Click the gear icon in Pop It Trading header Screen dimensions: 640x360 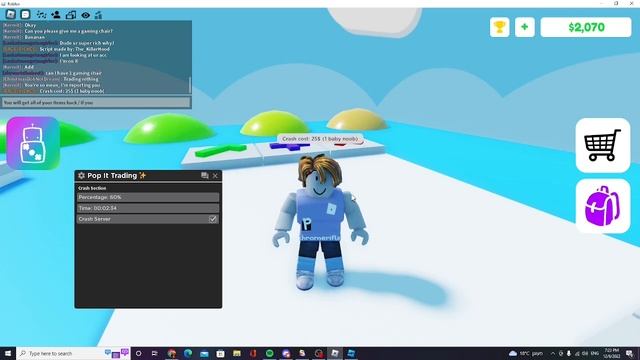[81, 176]
